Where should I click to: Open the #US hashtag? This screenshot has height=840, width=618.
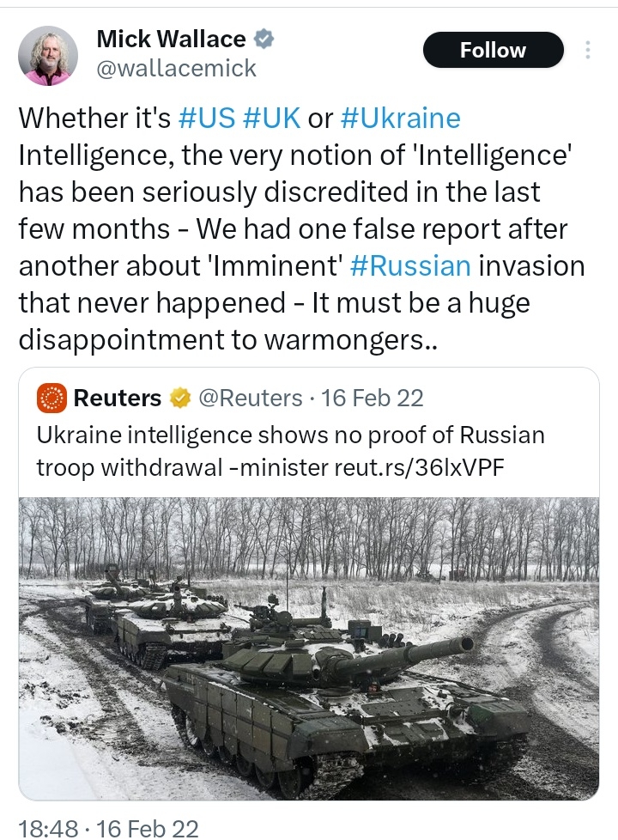click(x=207, y=118)
